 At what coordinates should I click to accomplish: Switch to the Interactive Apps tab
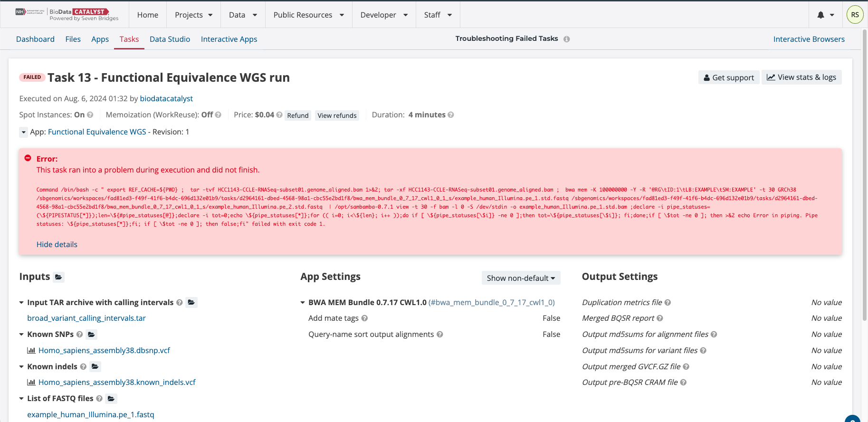[229, 39]
